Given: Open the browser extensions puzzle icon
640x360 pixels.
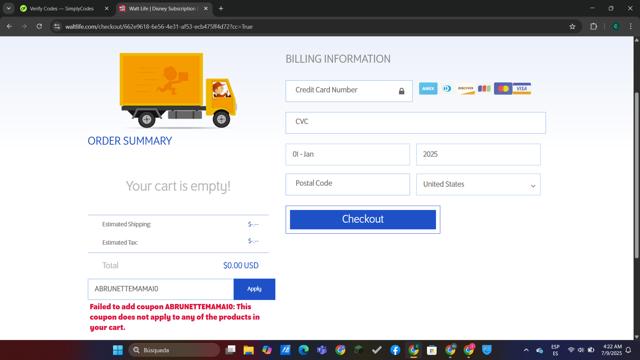Looking at the screenshot, I should [593, 27].
